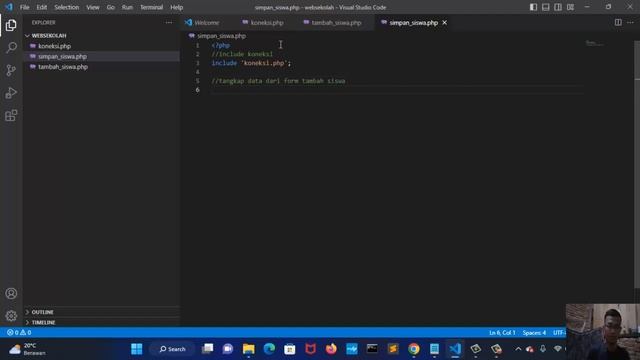Open the Accounts menu icon
This screenshot has width=640, height=360.
point(11,293)
